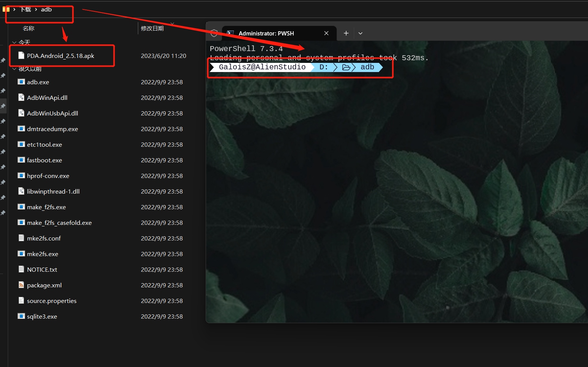Click the mke2fs.exe file icon

pyautogui.click(x=21, y=253)
